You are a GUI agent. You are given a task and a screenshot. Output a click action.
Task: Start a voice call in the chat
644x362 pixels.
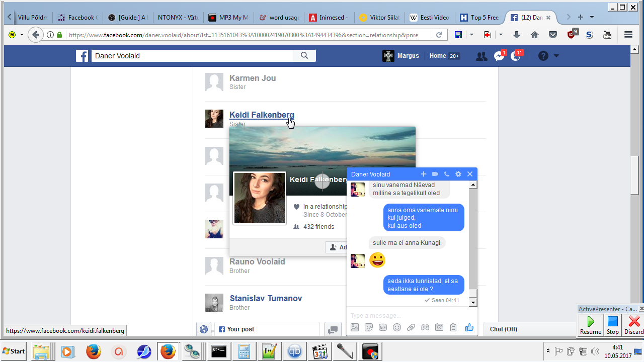point(447,174)
